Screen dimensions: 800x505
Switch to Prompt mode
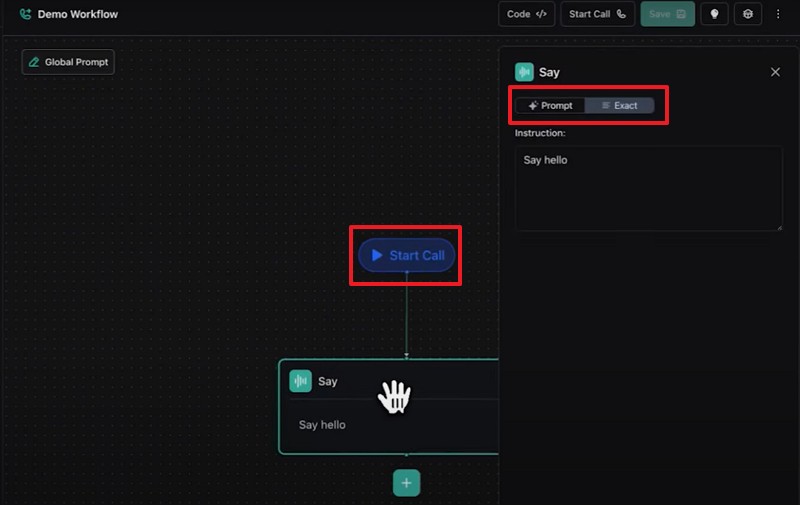coord(551,105)
